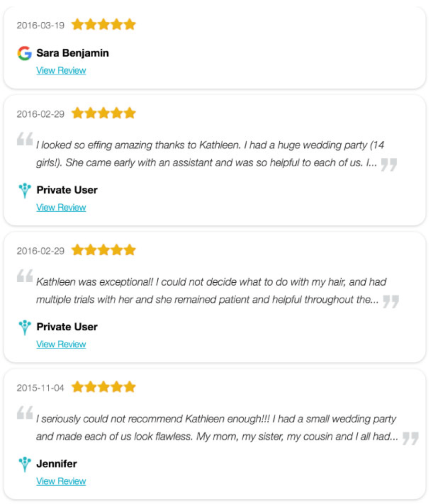The image size is (429, 504).
Task: Click the closing quote icon on Jennifer's review
Action: pos(410,438)
